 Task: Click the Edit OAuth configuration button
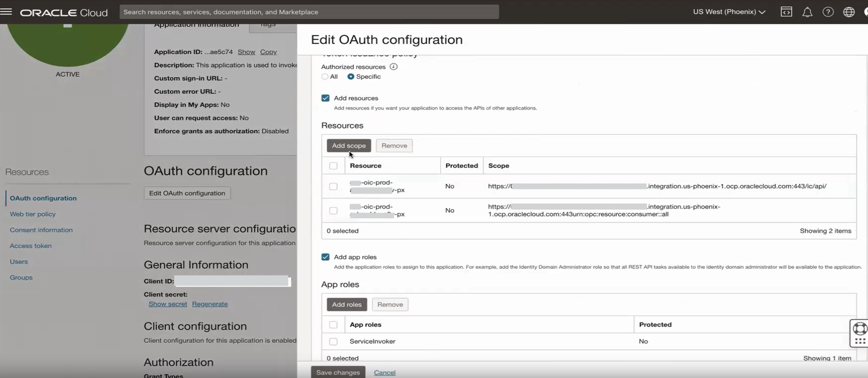(187, 193)
